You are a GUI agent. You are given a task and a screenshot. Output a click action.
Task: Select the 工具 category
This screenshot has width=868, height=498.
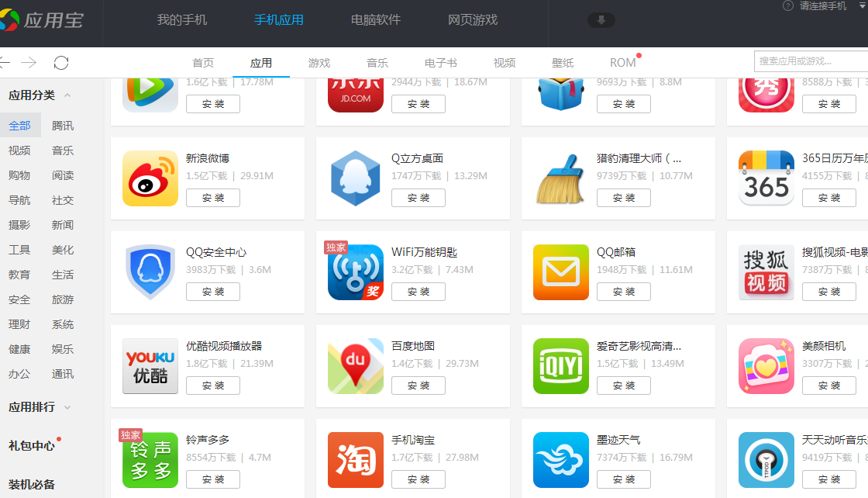point(19,250)
